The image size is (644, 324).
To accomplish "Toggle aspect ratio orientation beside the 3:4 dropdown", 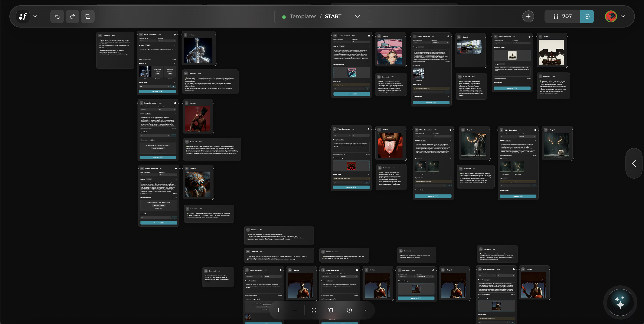I will [x=173, y=86].
